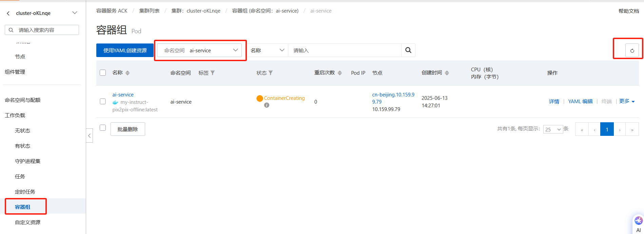Click the search magnifier button
The height and width of the screenshot is (234, 644).
[408, 50]
